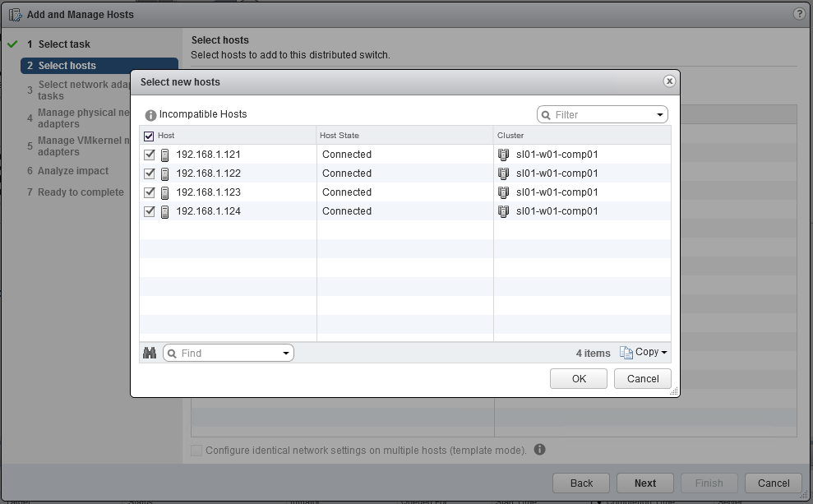Click Connected state for 192.168.1.124
The image size is (813, 504).
[x=347, y=211]
